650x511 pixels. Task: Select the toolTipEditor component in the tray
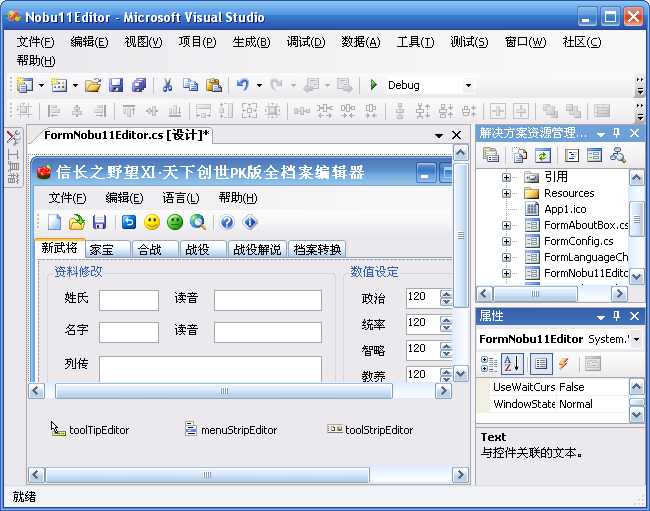[x=90, y=429]
